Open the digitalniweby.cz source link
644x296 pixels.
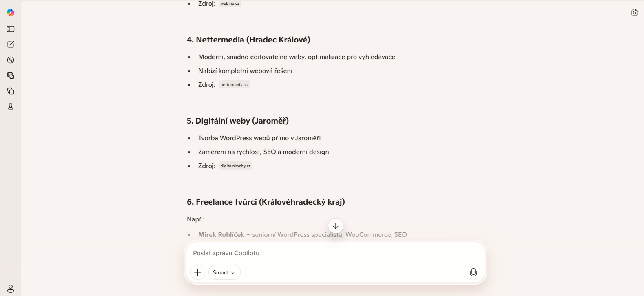tap(236, 166)
